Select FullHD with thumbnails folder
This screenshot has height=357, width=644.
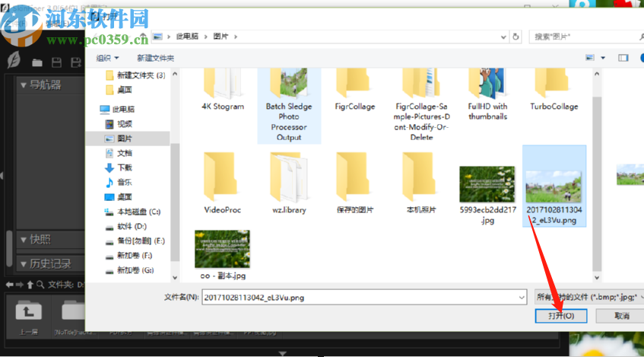coord(487,95)
